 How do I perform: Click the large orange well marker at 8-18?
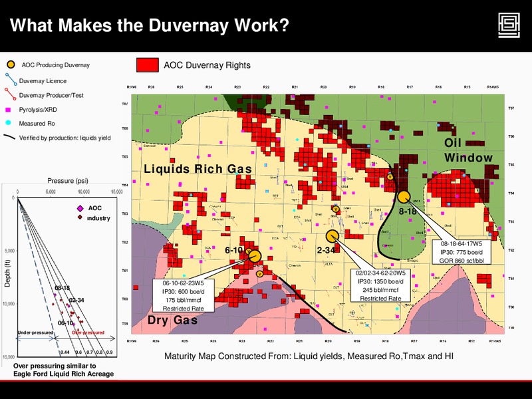404,197
